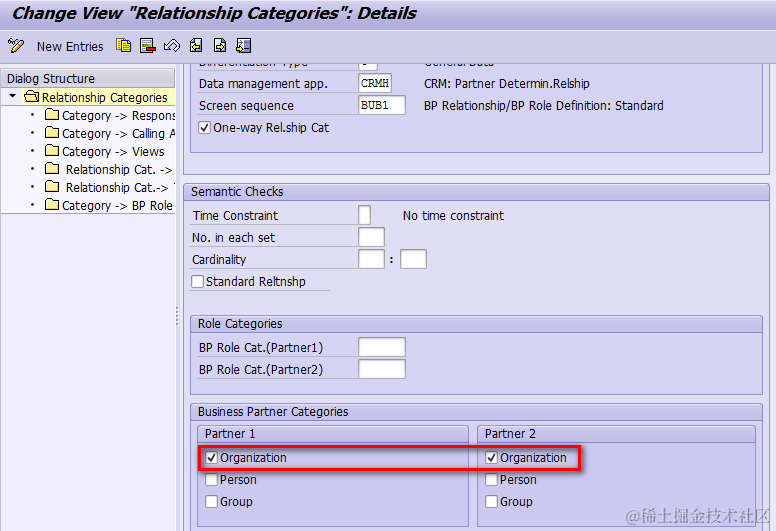Uncheck Partner 2 Organization checkbox

(491, 458)
